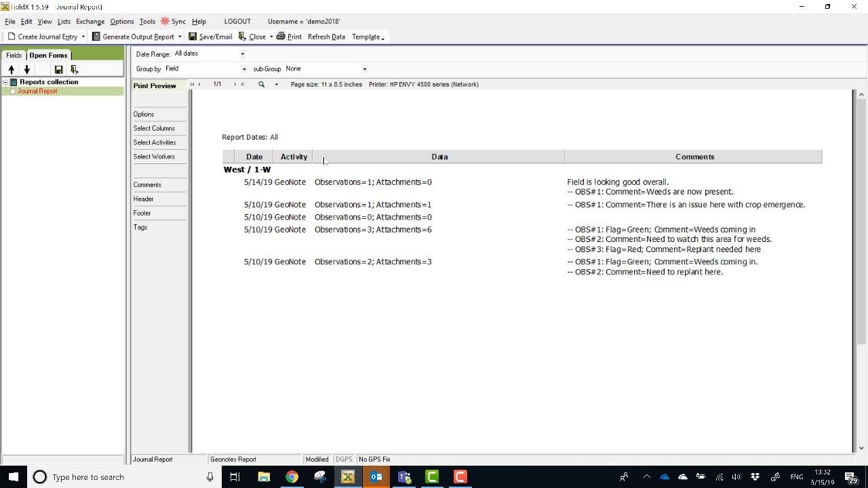Open the zoom level dropdown arrow next to the magnifier
The image size is (868, 488).
(276, 85)
